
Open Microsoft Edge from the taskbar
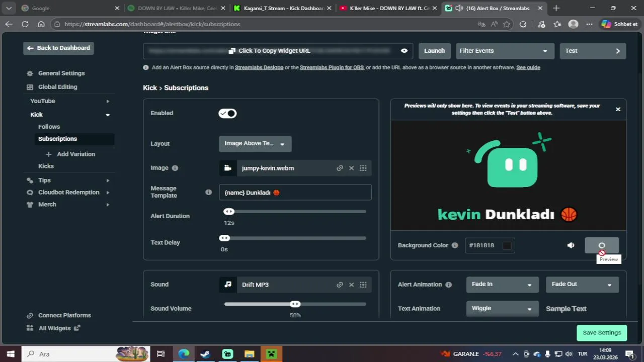(x=183, y=354)
